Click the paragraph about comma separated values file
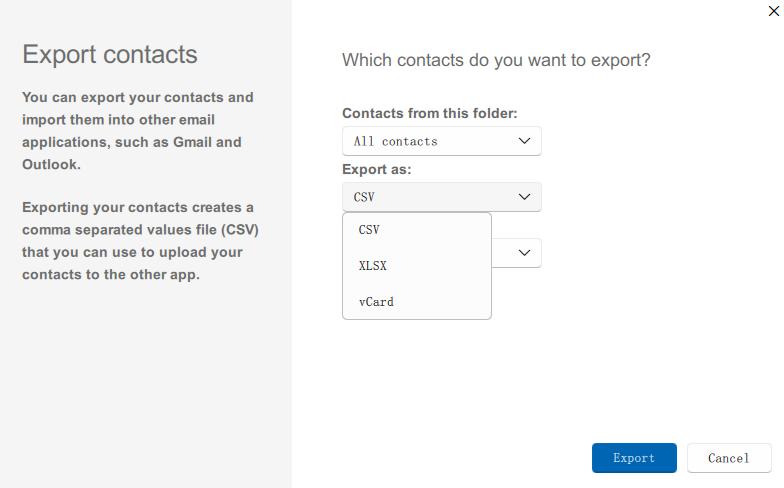The height and width of the screenshot is (488, 784). (x=138, y=241)
